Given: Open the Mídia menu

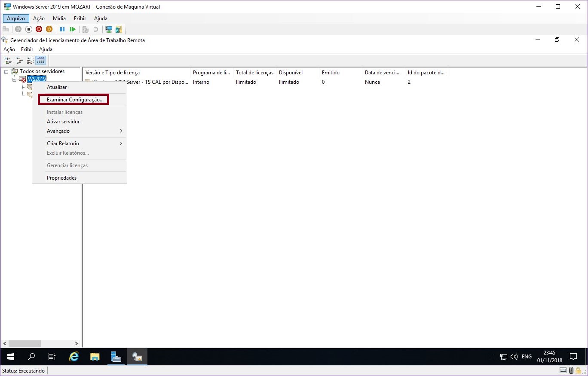Looking at the screenshot, I should click(x=59, y=18).
